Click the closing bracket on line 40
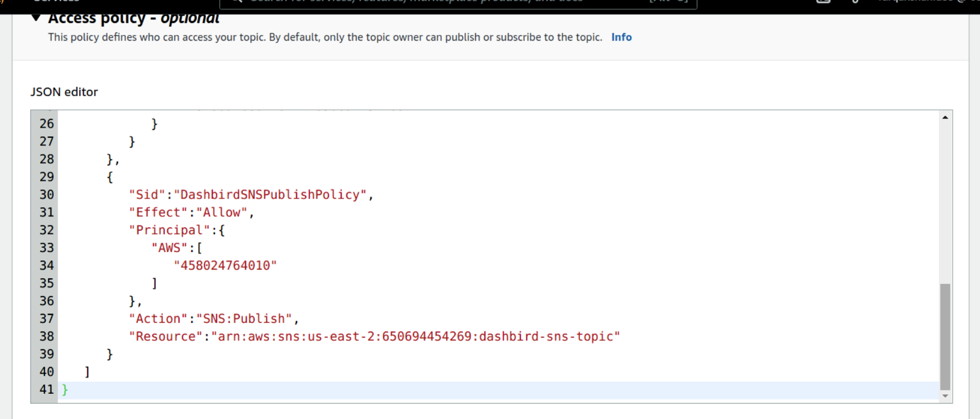The width and height of the screenshot is (980, 419). [x=87, y=372]
